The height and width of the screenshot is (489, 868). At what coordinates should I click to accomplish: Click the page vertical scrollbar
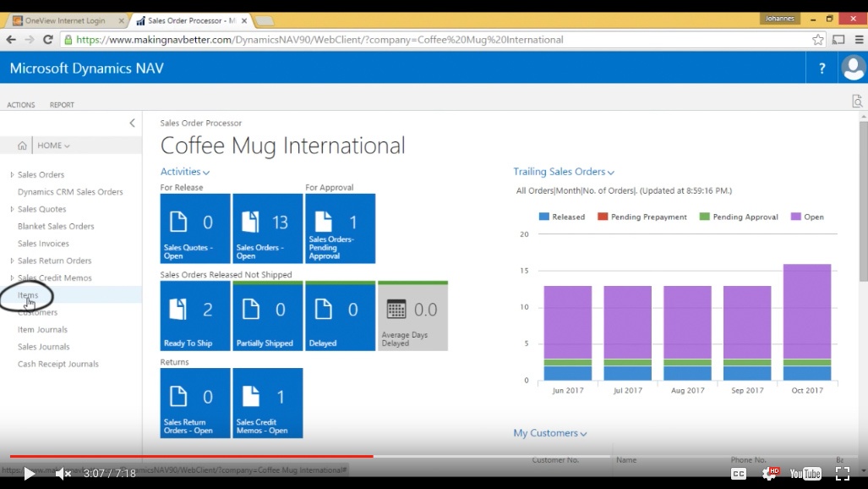864,202
